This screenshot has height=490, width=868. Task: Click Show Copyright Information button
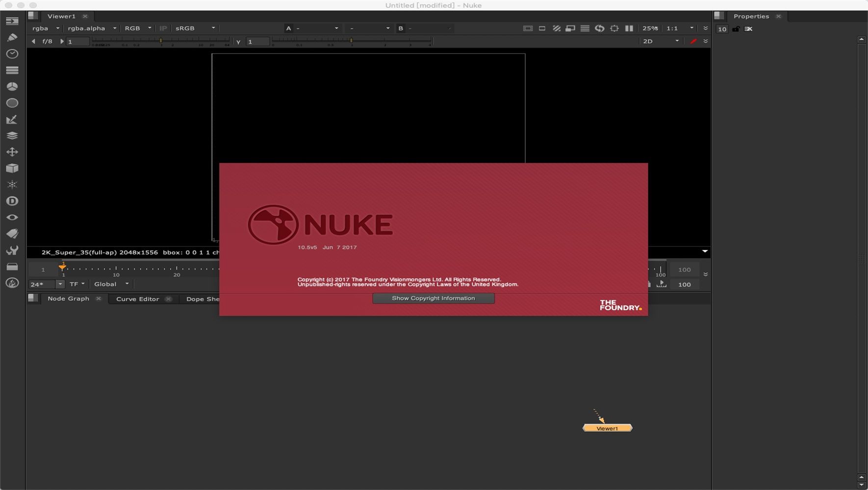click(x=434, y=298)
